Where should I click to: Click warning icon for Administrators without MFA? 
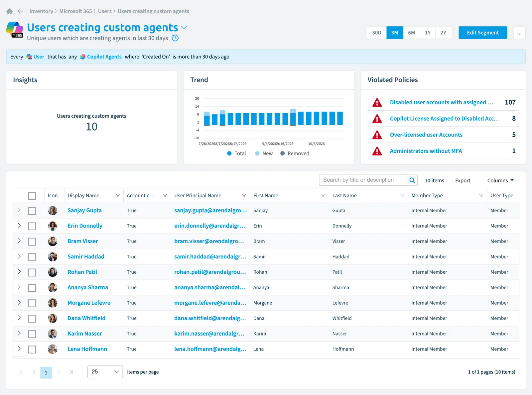coord(377,151)
